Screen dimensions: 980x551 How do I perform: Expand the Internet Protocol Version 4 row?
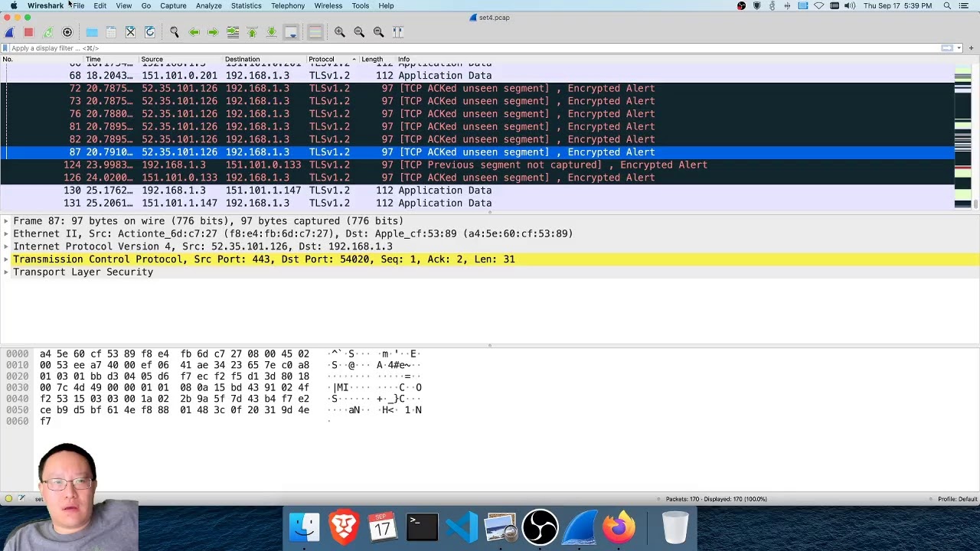tap(6, 246)
